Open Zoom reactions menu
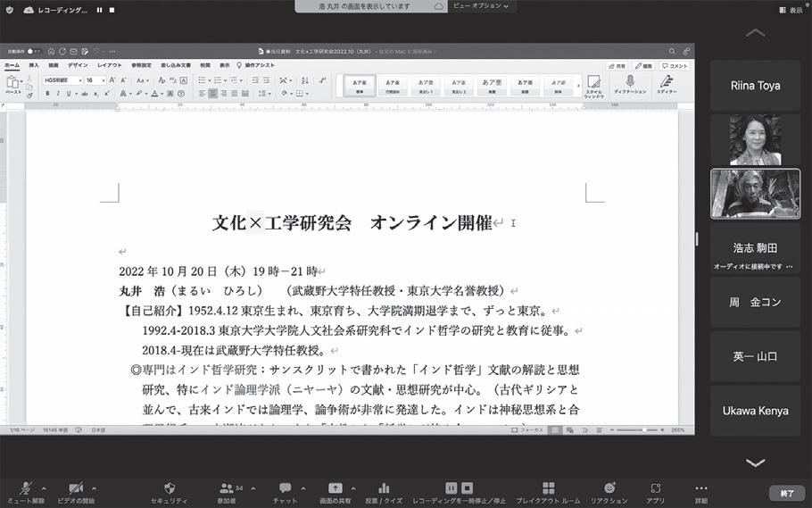Screen dimensions: 812x508 point(609,492)
